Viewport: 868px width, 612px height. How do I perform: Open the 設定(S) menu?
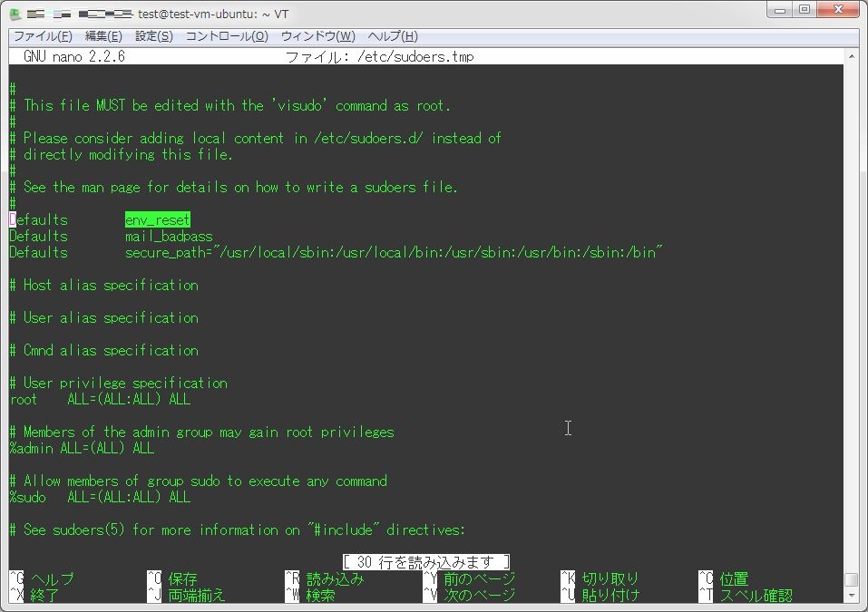pos(154,36)
